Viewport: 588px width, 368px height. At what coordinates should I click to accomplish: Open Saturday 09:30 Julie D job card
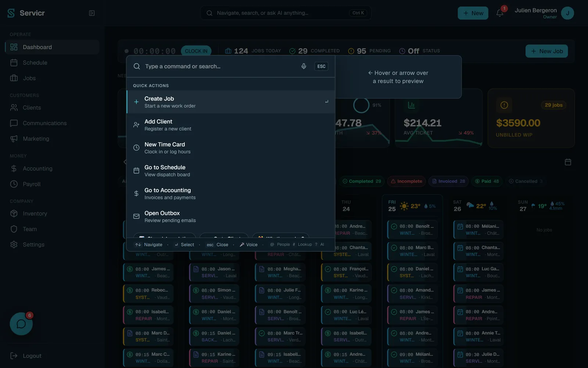[478, 358]
